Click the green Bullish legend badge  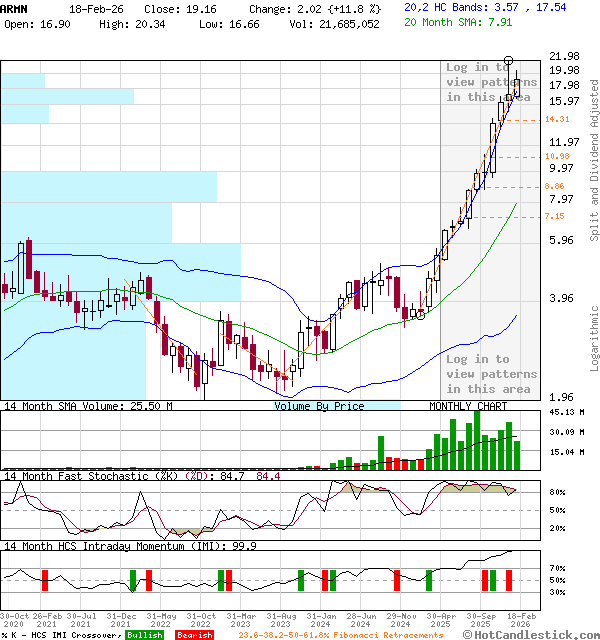tap(144, 635)
